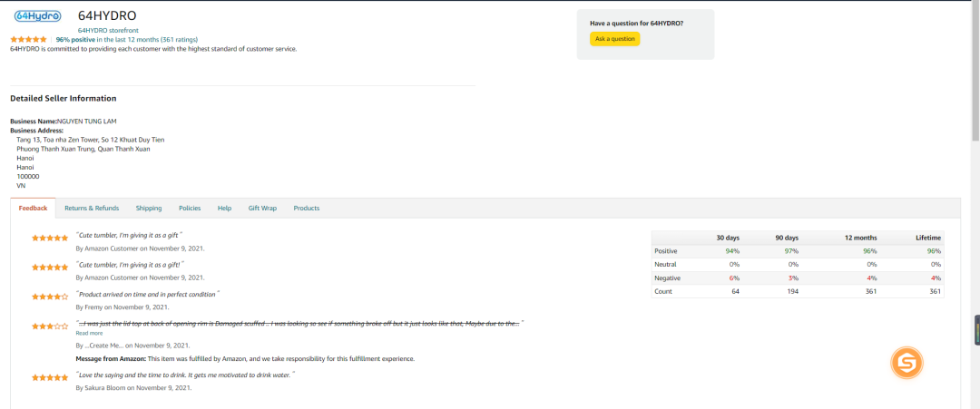The height and width of the screenshot is (409, 980).
Task: Click the Ask a question button
Action: tap(614, 39)
